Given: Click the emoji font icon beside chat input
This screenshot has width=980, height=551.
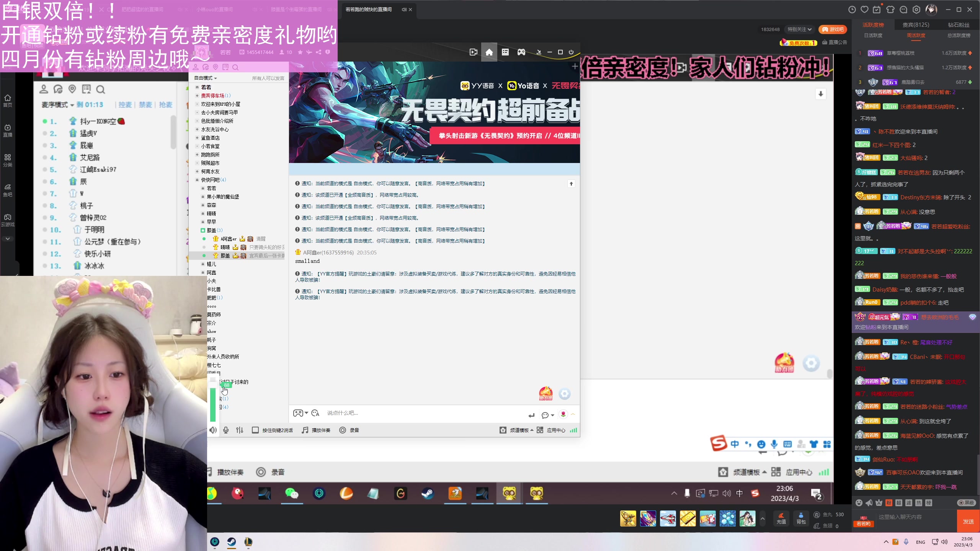Looking at the screenshot, I should 315,413.
